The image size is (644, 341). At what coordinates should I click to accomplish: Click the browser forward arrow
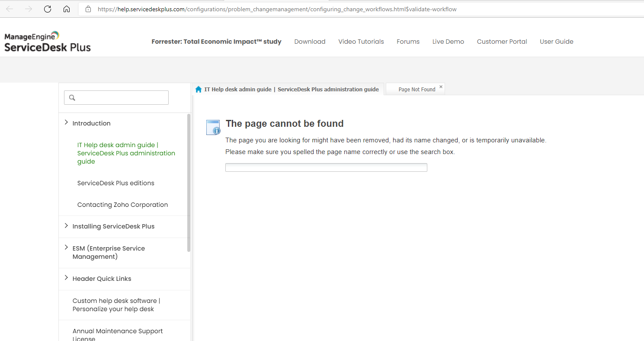pyautogui.click(x=29, y=9)
